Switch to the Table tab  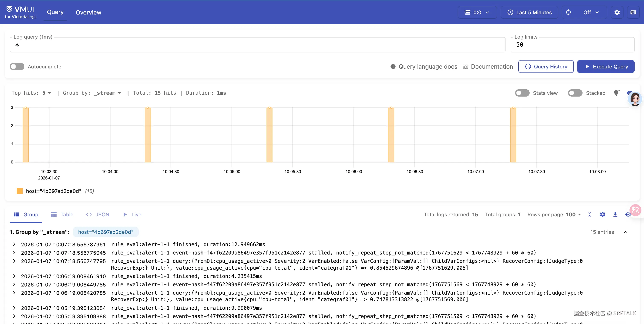62,215
